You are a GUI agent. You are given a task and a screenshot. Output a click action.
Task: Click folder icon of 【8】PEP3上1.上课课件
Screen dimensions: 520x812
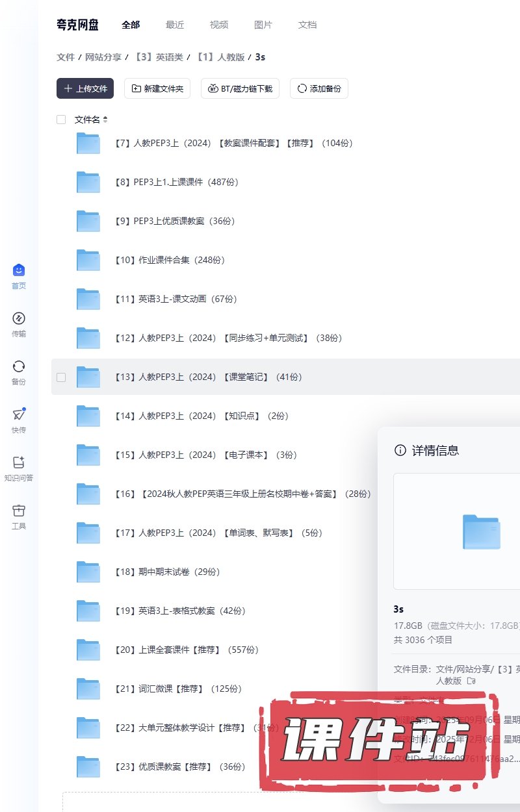88,182
